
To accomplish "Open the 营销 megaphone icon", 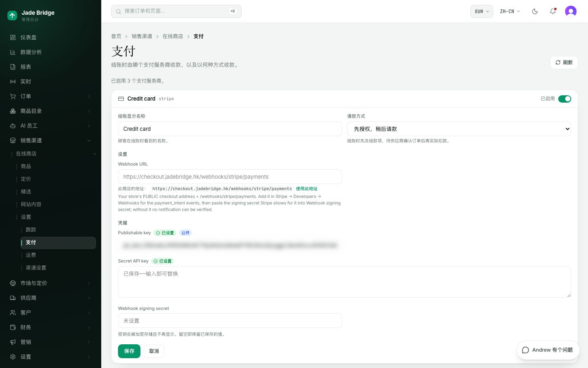I will coord(13,342).
